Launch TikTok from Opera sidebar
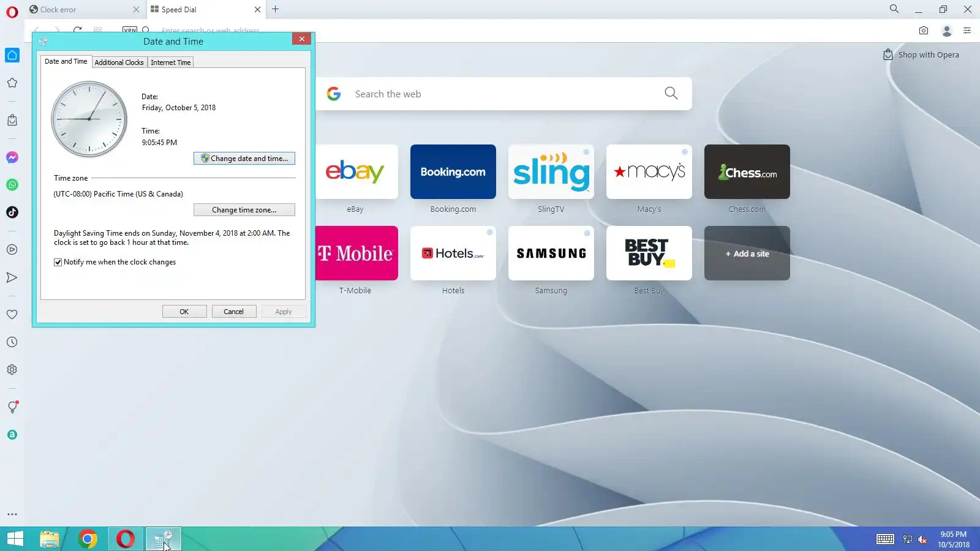This screenshot has height=551, width=980. point(12,212)
